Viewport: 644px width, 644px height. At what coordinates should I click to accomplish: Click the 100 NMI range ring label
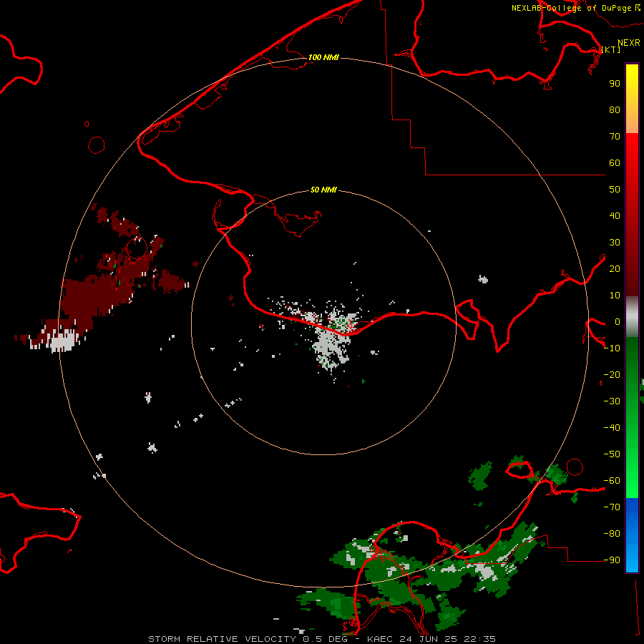pyautogui.click(x=323, y=57)
